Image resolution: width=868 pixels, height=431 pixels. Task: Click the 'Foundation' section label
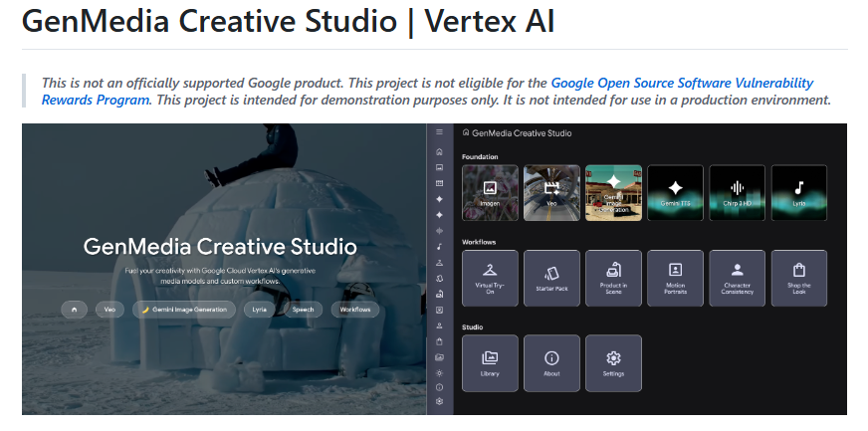[480, 157]
